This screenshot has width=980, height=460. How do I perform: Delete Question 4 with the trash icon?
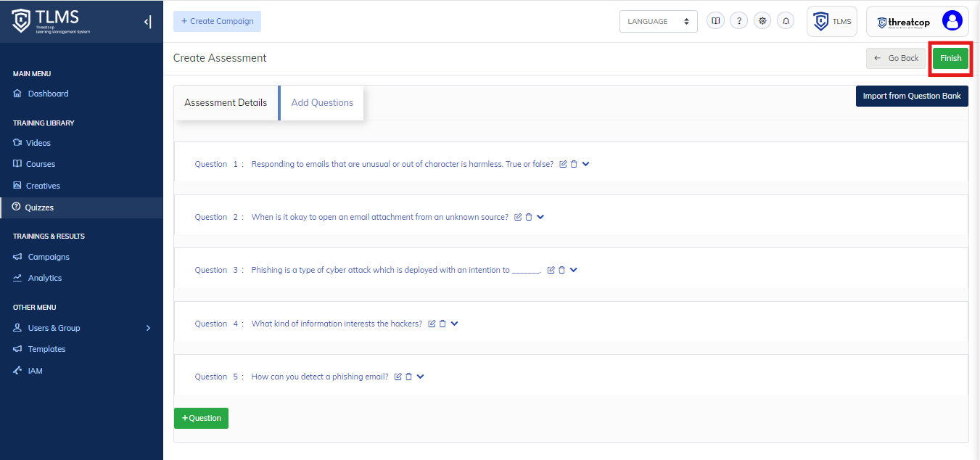pyautogui.click(x=442, y=324)
